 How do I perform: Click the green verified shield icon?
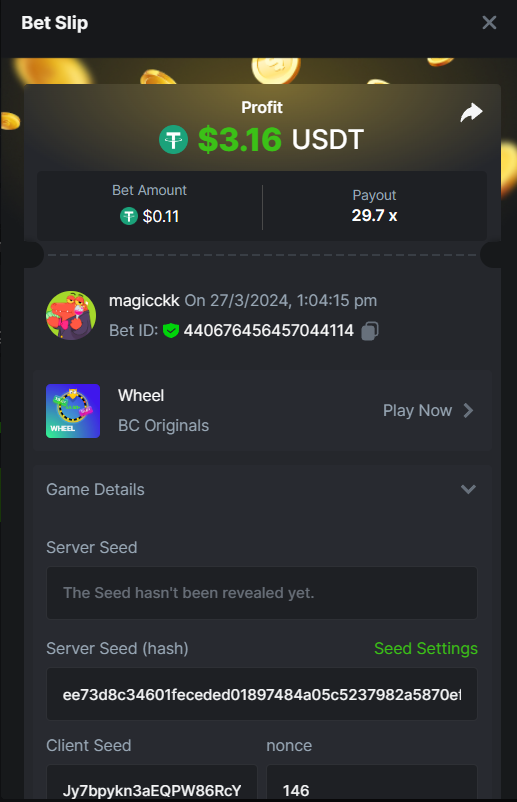tap(171, 331)
